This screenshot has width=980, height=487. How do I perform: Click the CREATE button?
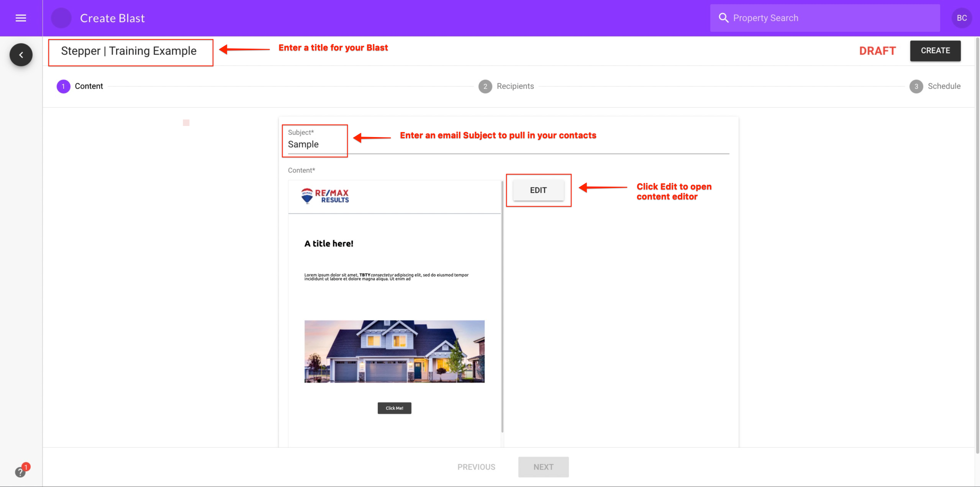pos(935,51)
